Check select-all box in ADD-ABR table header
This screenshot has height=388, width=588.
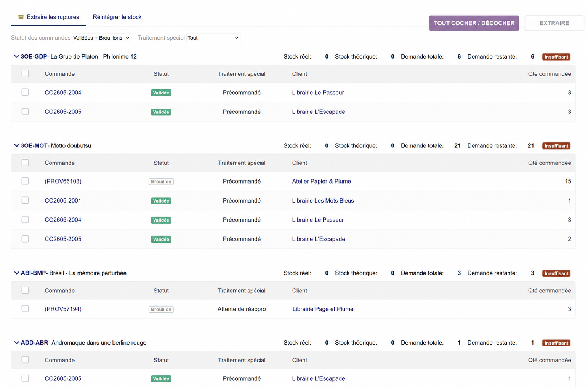pyautogui.click(x=25, y=360)
